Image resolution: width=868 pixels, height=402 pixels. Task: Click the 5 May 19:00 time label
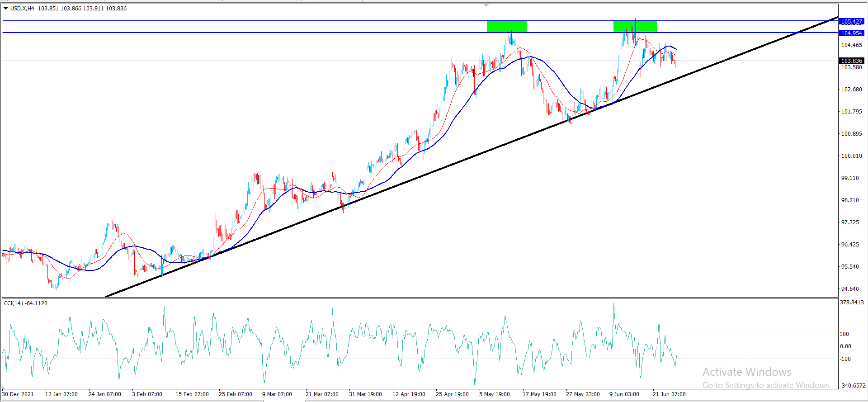point(495,394)
